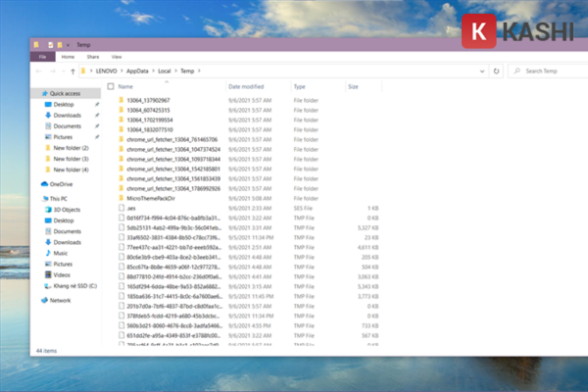
Task: Select This PC in navigation pane
Action: [58, 198]
